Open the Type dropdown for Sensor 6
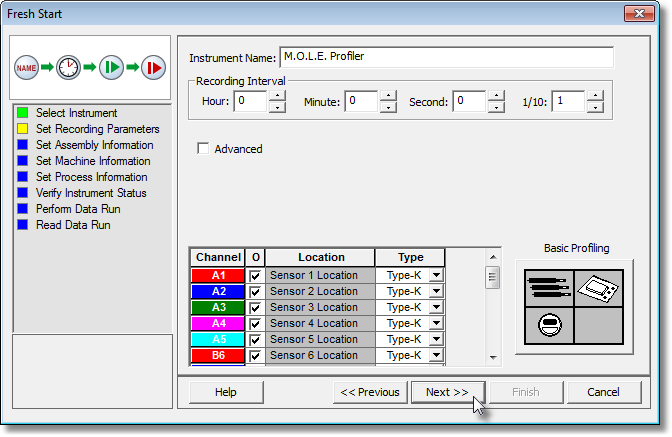The width and height of the screenshot is (672, 437). 436,355
